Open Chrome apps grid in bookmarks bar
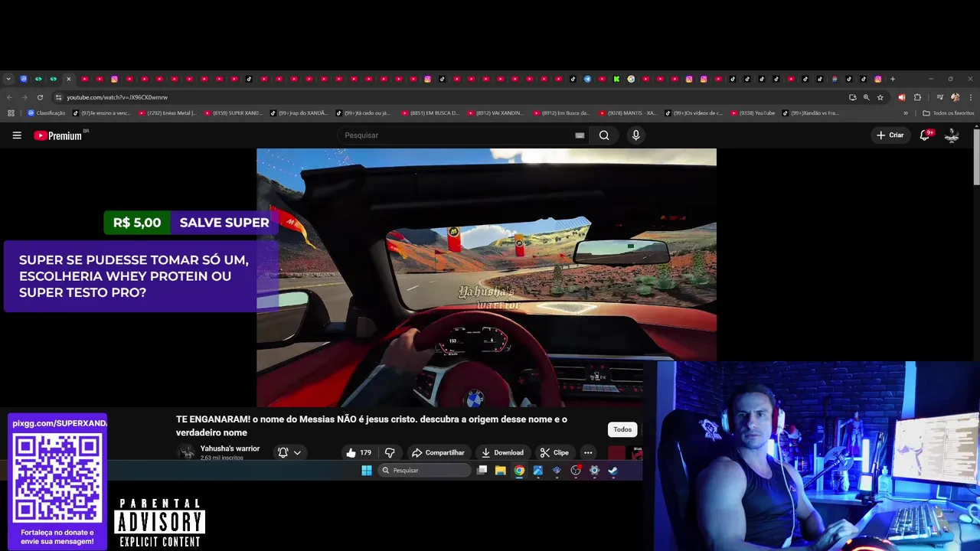This screenshot has height=551, width=980. pyautogui.click(x=11, y=113)
